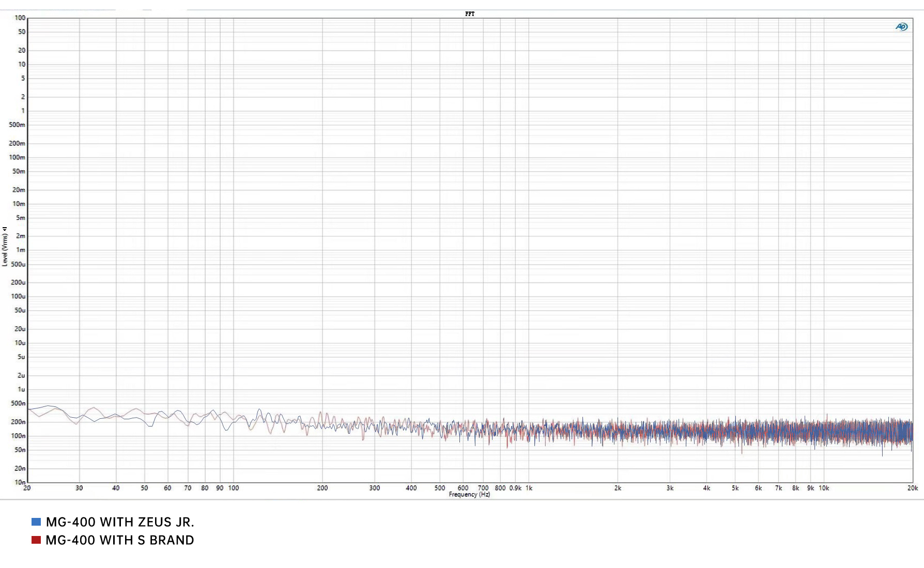Click the 500m tick on the level axis

click(17, 125)
